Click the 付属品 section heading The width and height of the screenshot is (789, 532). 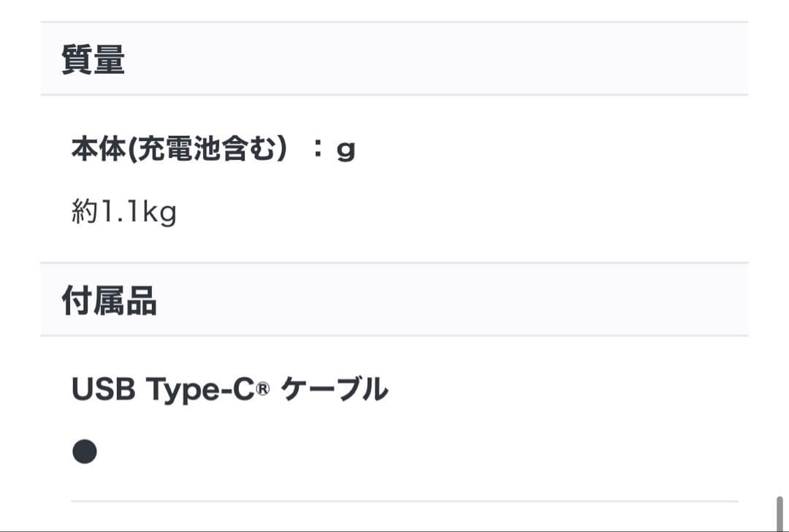point(109,300)
